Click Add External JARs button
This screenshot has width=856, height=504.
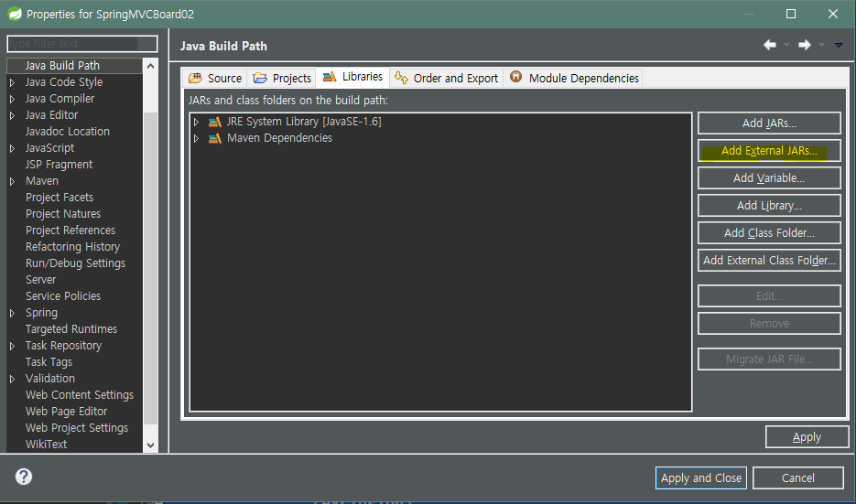point(769,151)
